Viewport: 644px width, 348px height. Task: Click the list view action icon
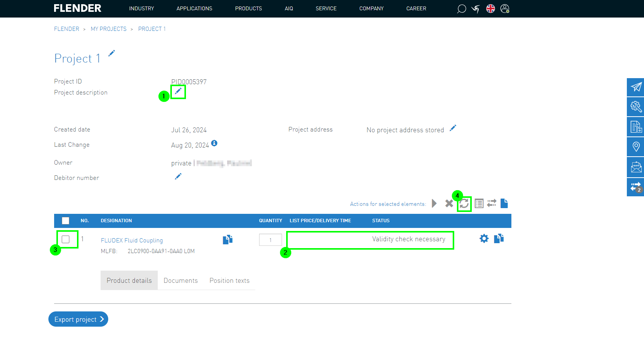tap(479, 204)
